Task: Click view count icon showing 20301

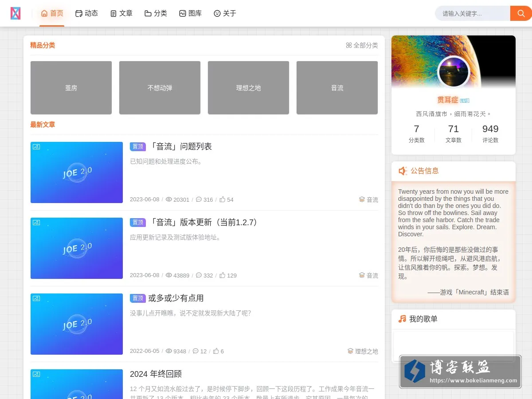Action: [168, 199]
